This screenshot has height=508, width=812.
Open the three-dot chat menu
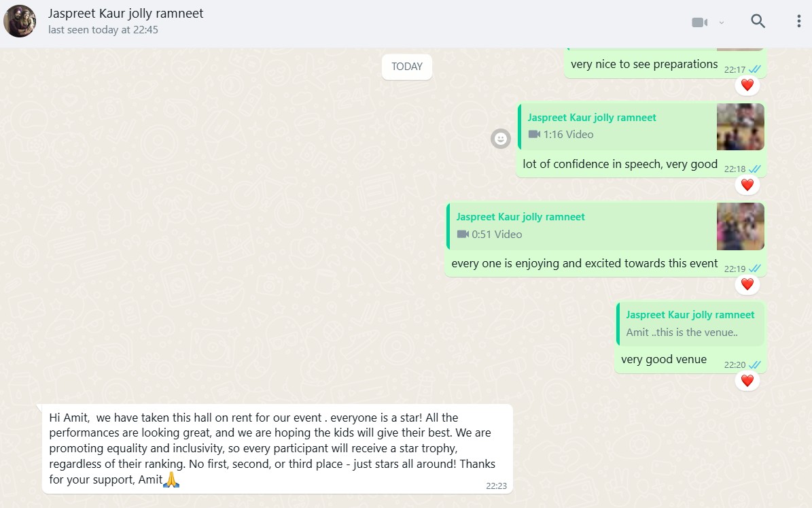click(x=798, y=21)
